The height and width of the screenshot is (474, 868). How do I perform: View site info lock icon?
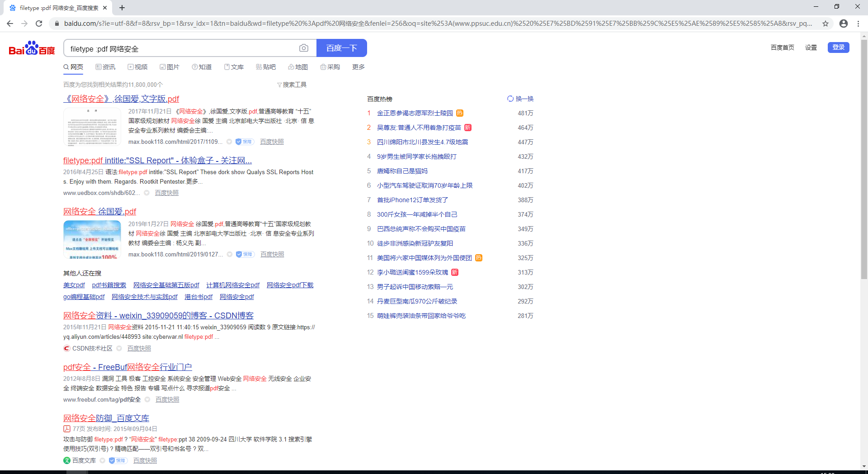[57, 24]
